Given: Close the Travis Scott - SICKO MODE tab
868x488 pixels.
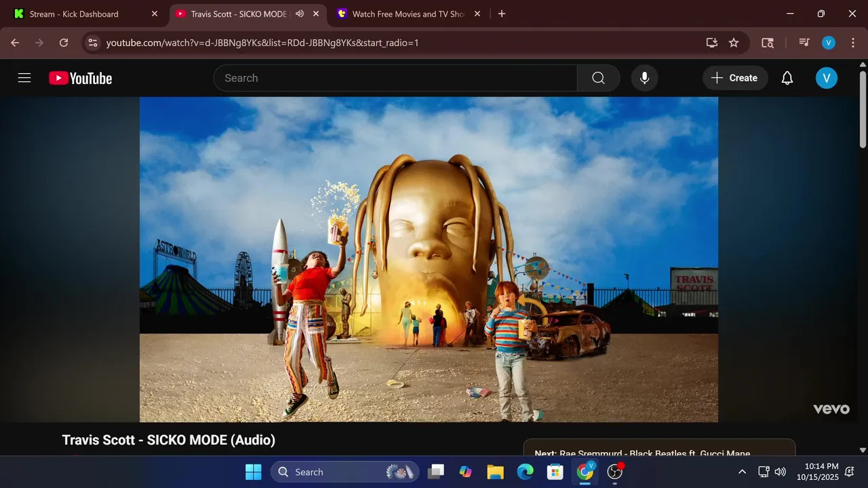Looking at the screenshot, I should pos(315,14).
